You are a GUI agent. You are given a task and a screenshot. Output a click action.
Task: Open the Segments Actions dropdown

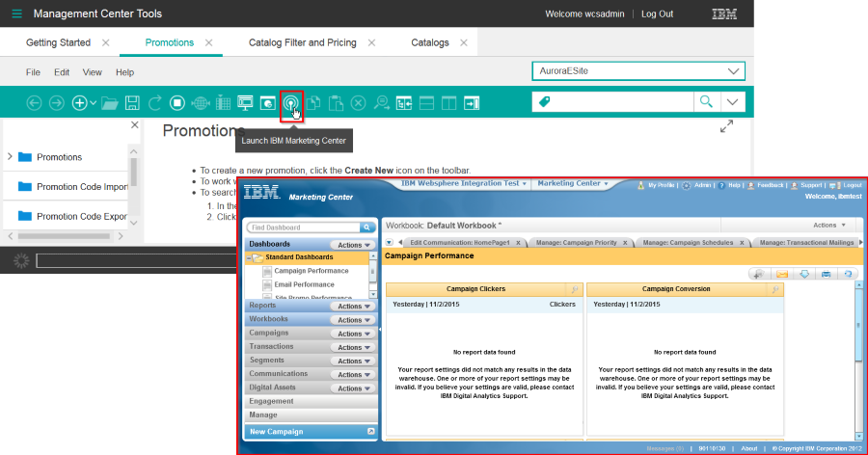coord(354,361)
